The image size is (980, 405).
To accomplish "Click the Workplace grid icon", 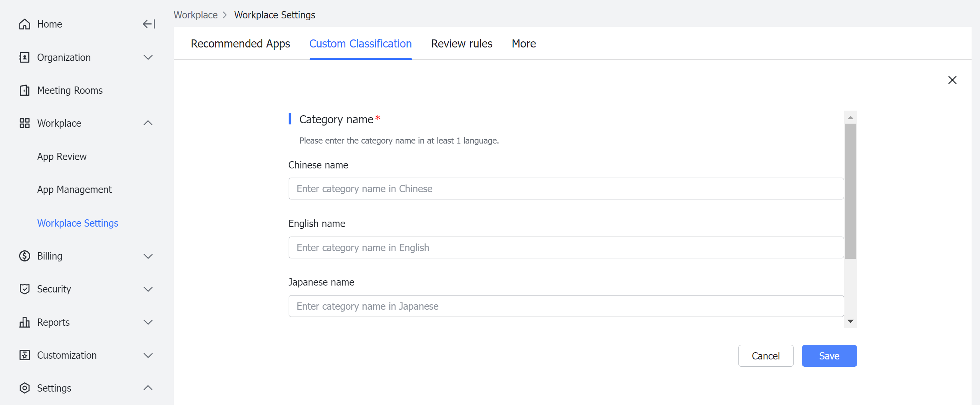I will click(24, 123).
